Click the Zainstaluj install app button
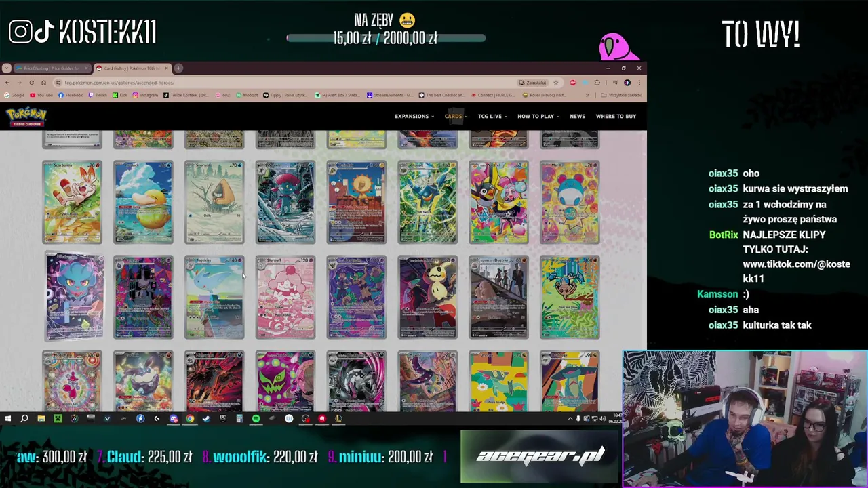Viewport: 868px width, 488px height. (x=532, y=83)
